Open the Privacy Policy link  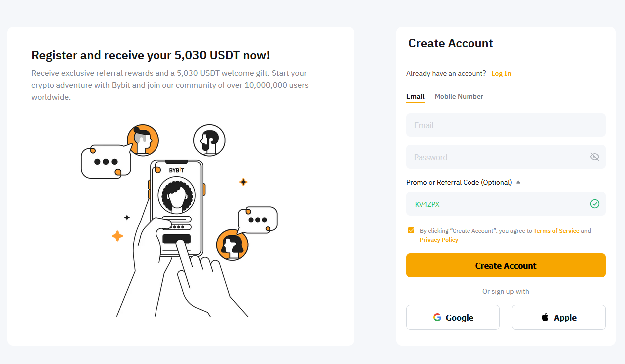(439, 240)
